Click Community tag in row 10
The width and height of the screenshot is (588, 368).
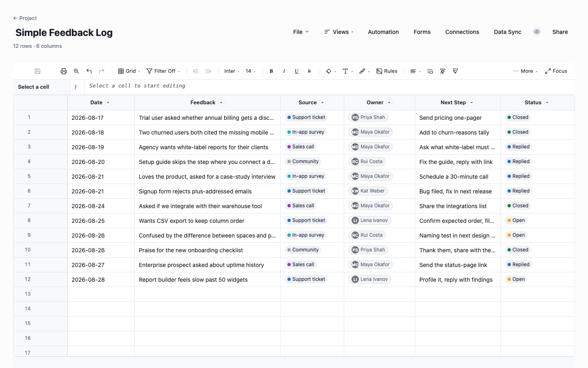303,250
